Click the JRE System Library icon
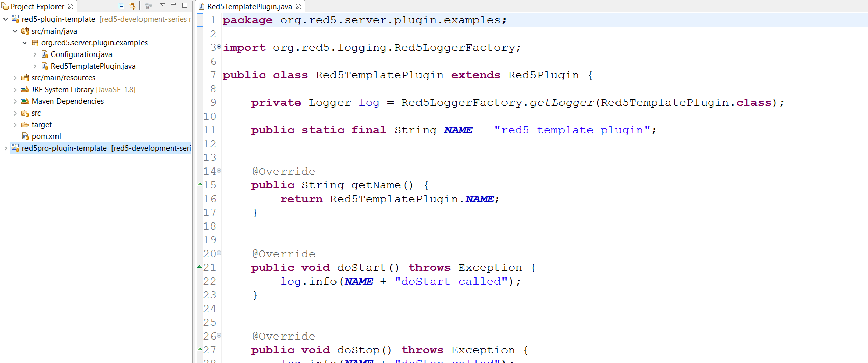The image size is (868, 363). pyautogui.click(x=25, y=90)
